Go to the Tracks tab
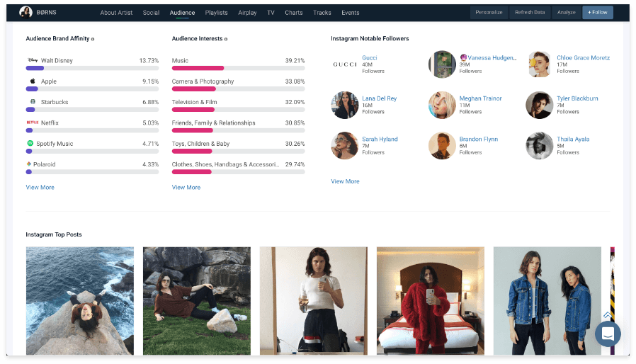The height and width of the screenshot is (364, 636). tap(322, 13)
